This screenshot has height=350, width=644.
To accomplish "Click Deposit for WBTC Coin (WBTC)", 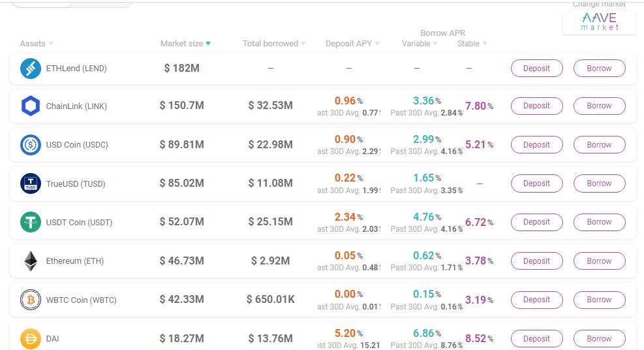I will pos(537,300).
